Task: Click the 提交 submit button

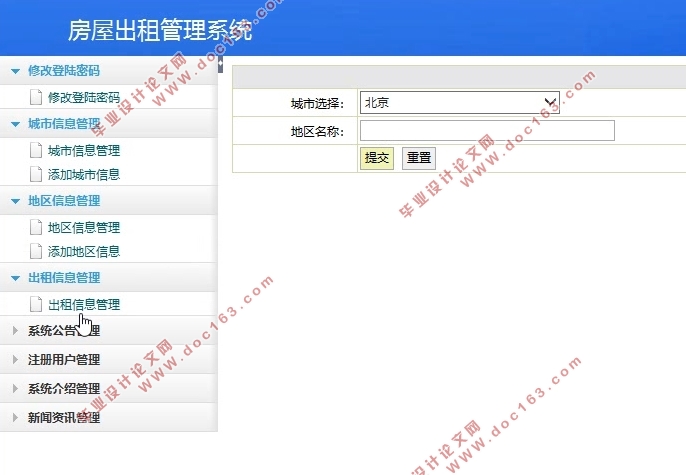Action: point(377,158)
